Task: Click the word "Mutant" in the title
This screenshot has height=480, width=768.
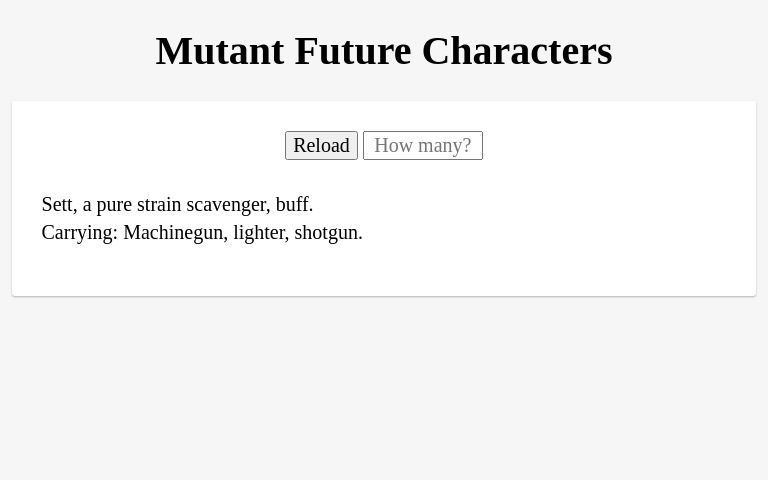Action: (x=220, y=51)
